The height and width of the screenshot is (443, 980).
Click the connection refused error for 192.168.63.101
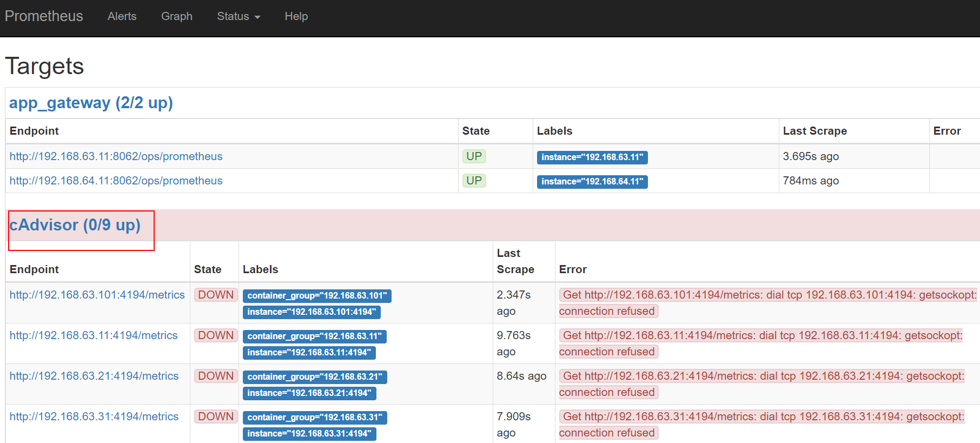point(768,303)
